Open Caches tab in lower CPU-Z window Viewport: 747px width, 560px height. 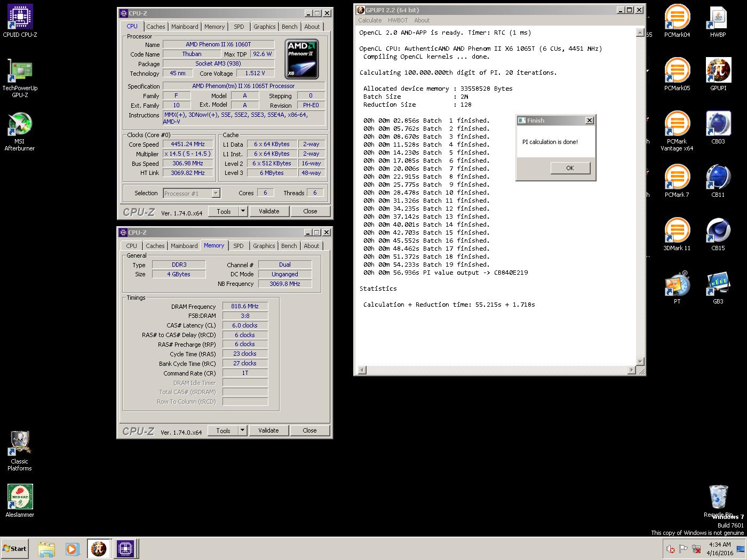(x=155, y=246)
